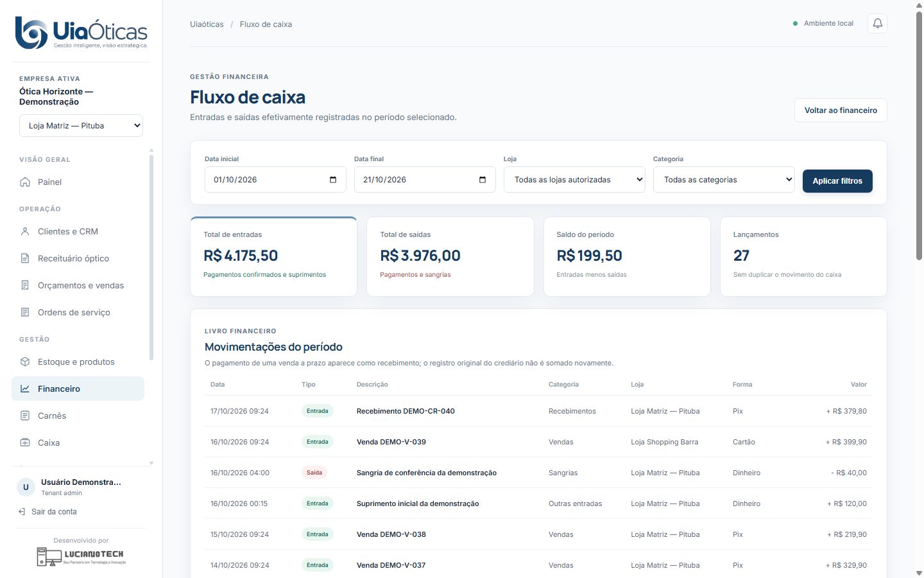Viewport: 924px width, 578px height.
Task: Click the Data inicial date field
Action: coord(275,180)
